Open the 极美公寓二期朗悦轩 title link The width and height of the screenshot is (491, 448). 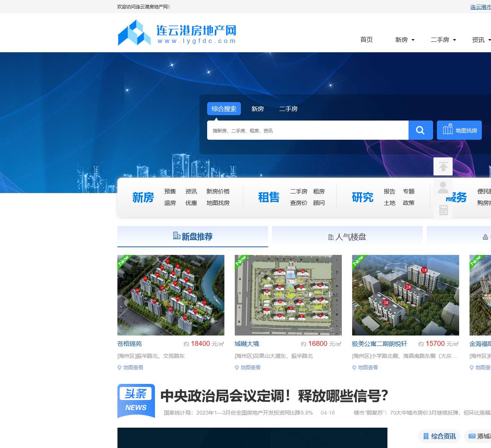pos(380,344)
